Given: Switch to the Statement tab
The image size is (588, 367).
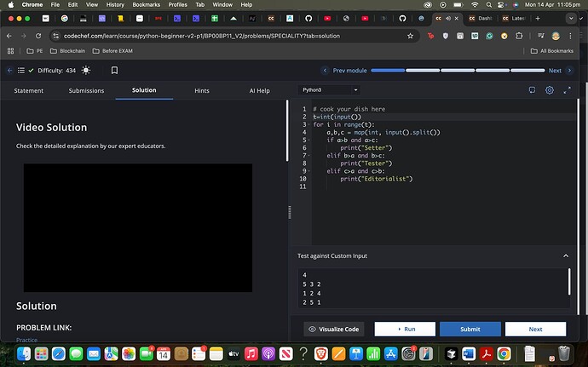Looking at the screenshot, I should 28,91.
